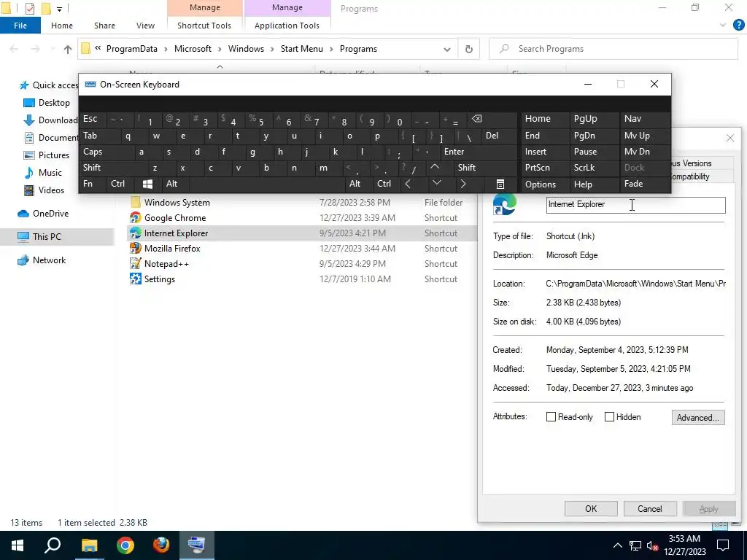Expand the Explorer ribbon chevron
This screenshot has height=560, width=747.
point(723,26)
